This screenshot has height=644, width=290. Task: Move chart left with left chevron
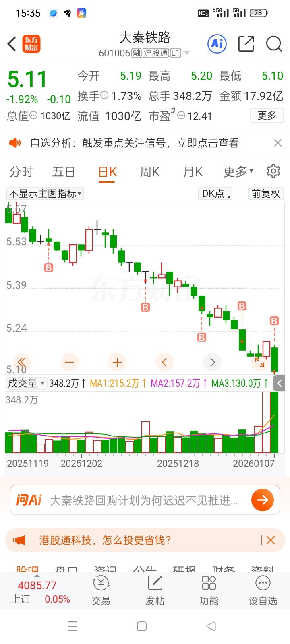[x=165, y=362]
